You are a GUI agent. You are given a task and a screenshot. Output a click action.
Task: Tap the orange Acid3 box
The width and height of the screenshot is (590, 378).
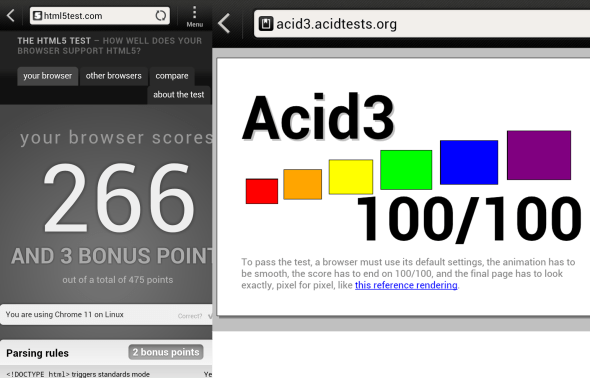coord(303,184)
